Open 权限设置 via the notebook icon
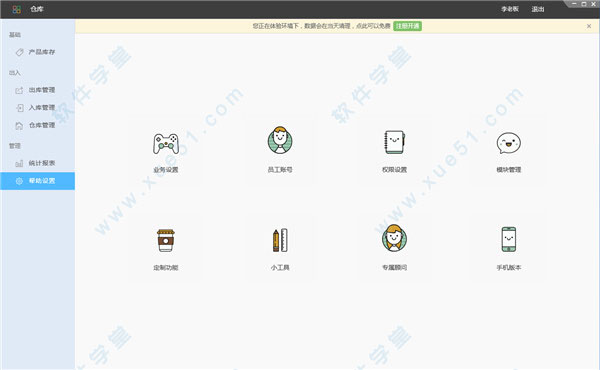Viewport: 600px width, 370px height. pyautogui.click(x=394, y=142)
